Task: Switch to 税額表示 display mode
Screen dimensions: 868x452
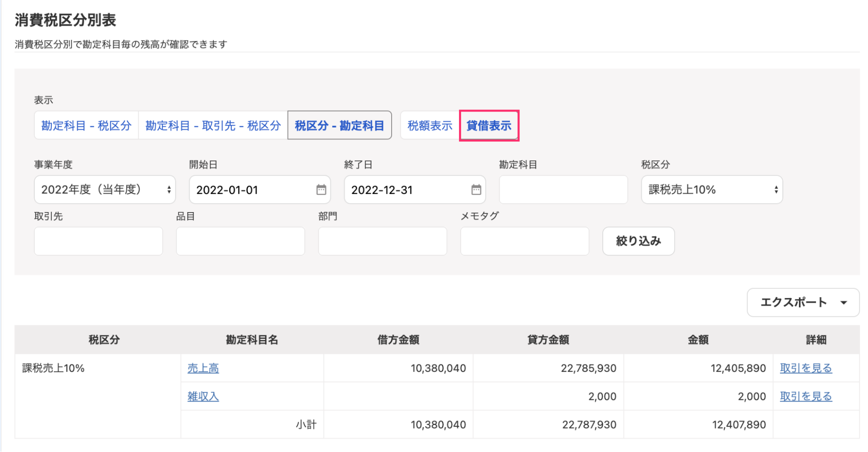Action: click(x=430, y=125)
